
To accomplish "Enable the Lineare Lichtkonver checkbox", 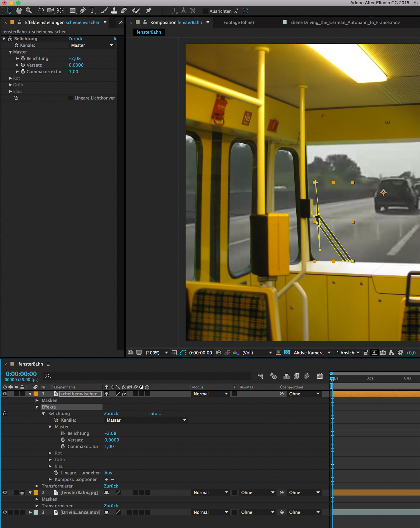I will tap(71, 98).
